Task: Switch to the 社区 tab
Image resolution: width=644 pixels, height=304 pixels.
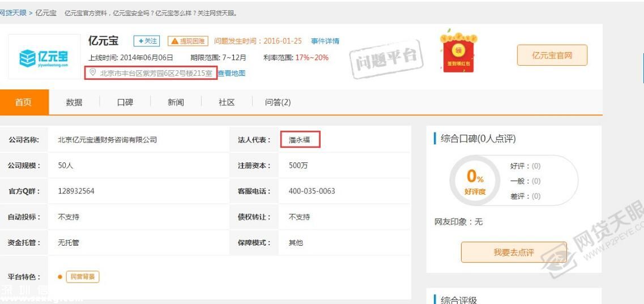Action: click(x=227, y=102)
